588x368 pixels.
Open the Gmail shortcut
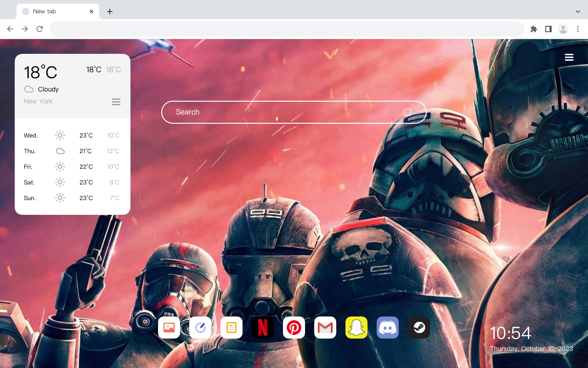pyautogui.click(x=325, y=328)
